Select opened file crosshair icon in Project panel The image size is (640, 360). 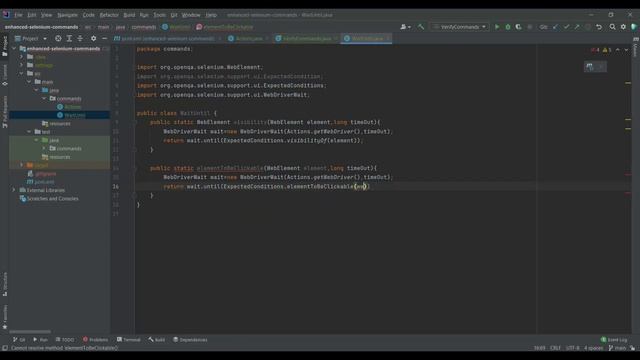click(58, 38)
